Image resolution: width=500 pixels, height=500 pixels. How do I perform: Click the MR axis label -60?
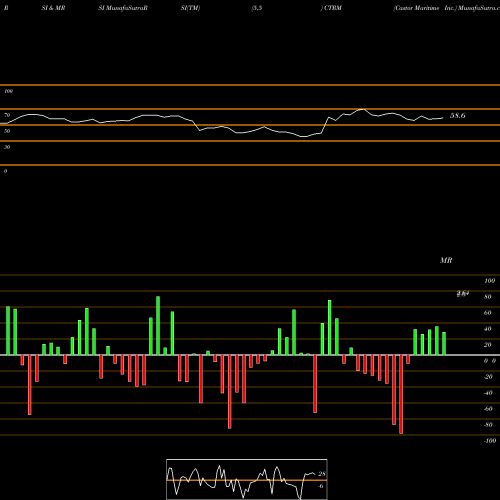(488, 409)
